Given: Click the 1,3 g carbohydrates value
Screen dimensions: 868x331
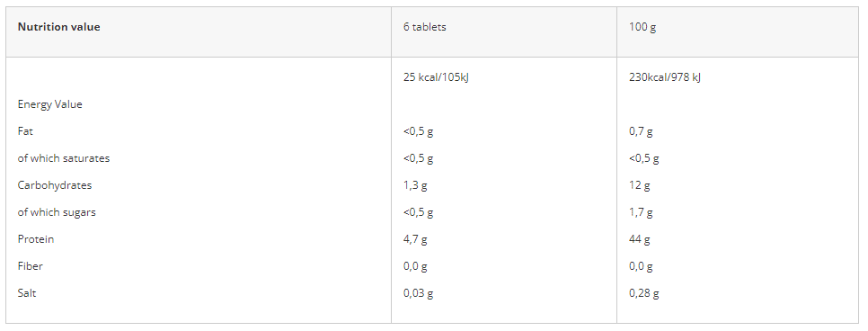Looking at the screenshot, I should click(x=415, y=185).
